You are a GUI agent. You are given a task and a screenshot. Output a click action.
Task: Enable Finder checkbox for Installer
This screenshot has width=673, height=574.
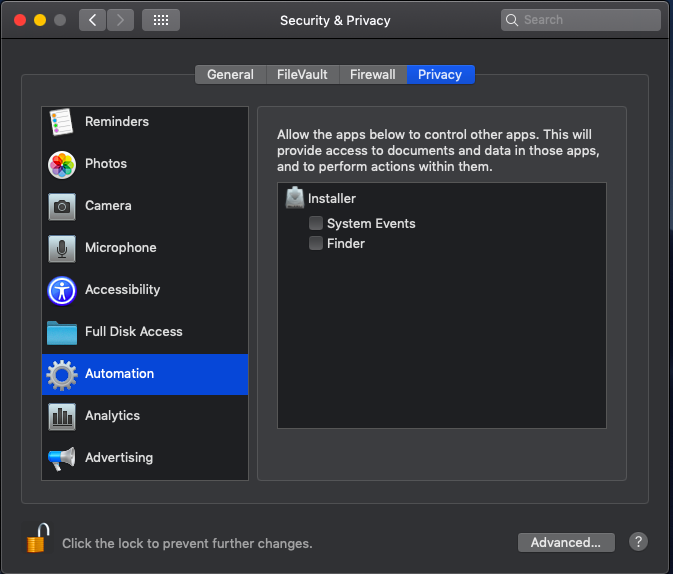316,243
